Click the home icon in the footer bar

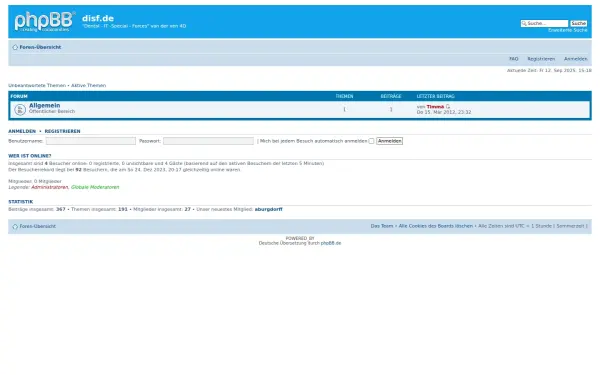click(15, 227)
